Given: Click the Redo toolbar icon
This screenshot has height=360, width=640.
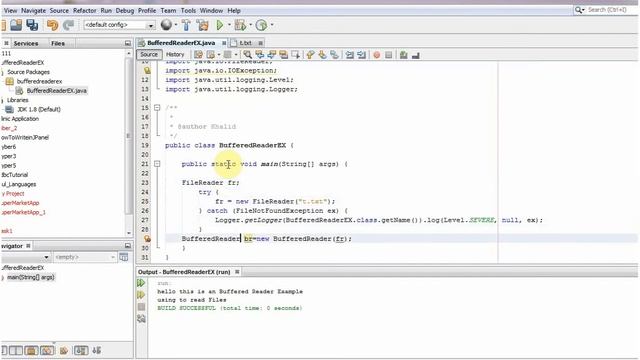Looking at the screenshot, I should point(68,25).
